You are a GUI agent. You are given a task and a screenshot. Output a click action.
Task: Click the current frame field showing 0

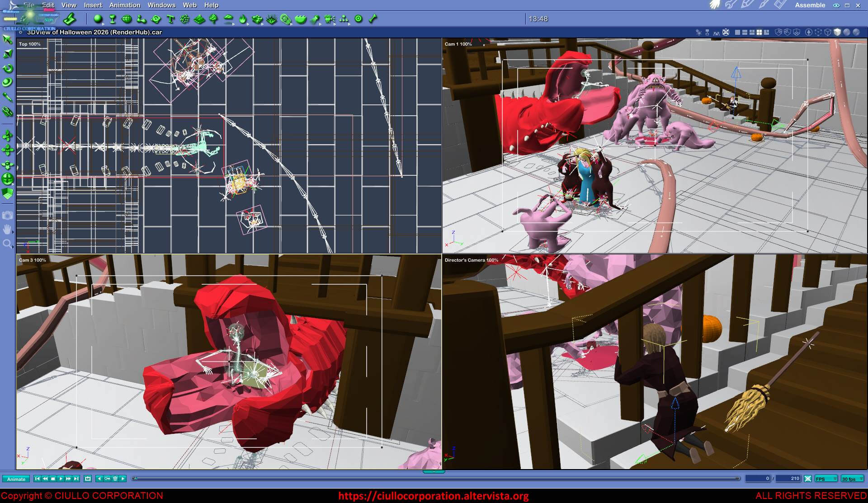tap(758, 479)
